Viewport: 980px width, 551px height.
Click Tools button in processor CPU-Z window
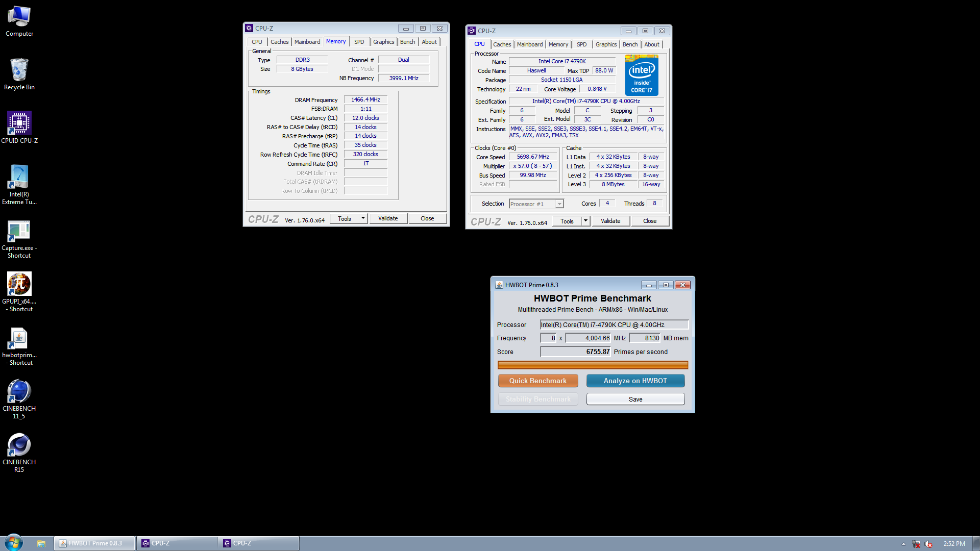tap(567, 221)
